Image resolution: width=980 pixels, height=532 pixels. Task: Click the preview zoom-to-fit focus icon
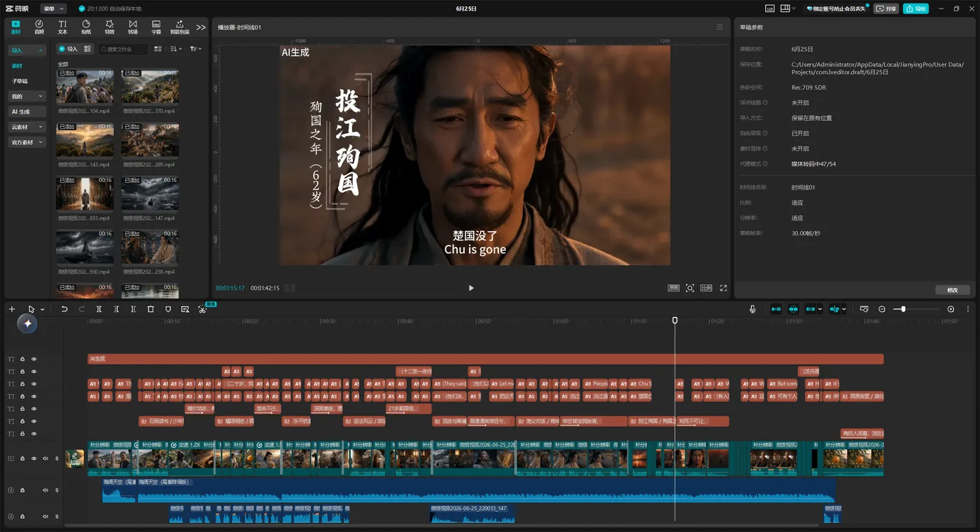coord(689,288)
